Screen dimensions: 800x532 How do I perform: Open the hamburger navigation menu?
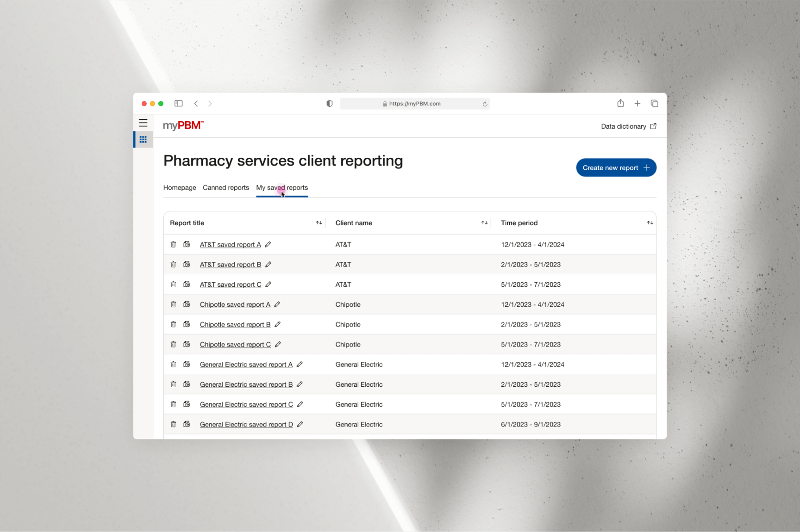coord(143,123)
